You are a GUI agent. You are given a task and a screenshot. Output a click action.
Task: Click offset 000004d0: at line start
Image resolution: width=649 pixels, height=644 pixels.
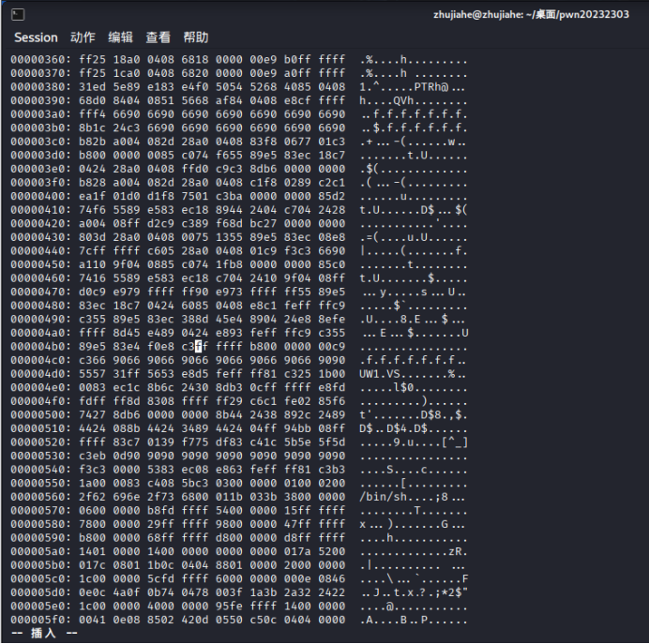coord(41,373)
